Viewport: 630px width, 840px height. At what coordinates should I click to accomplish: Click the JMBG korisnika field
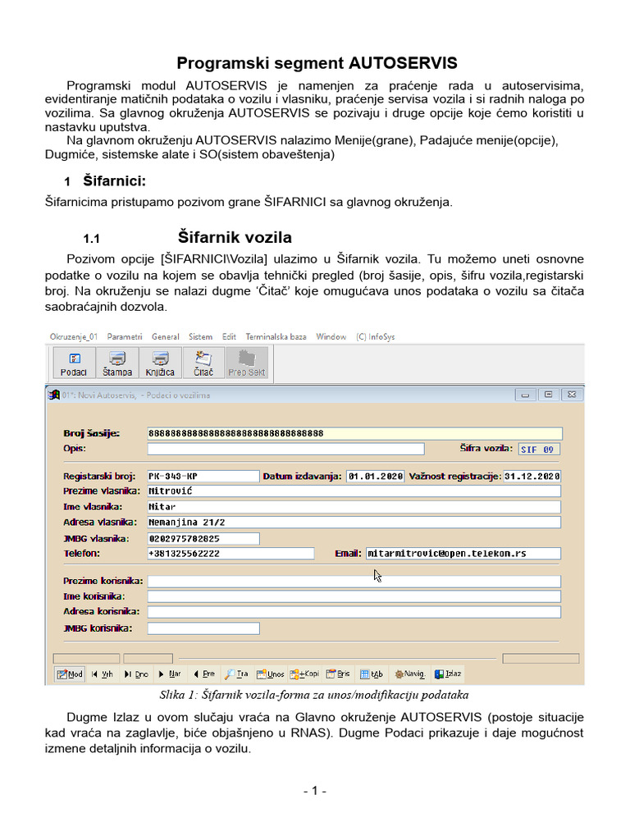(203, 628)
